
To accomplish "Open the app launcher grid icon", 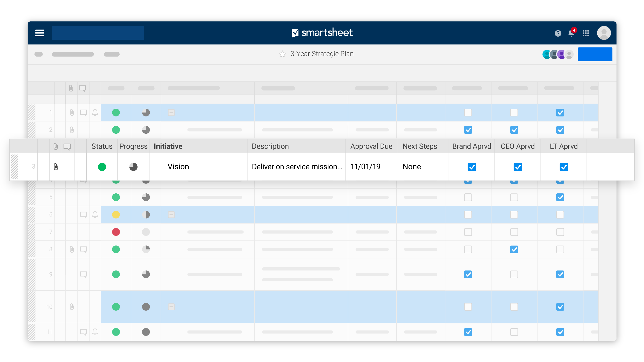I will [x=586, y=33].
